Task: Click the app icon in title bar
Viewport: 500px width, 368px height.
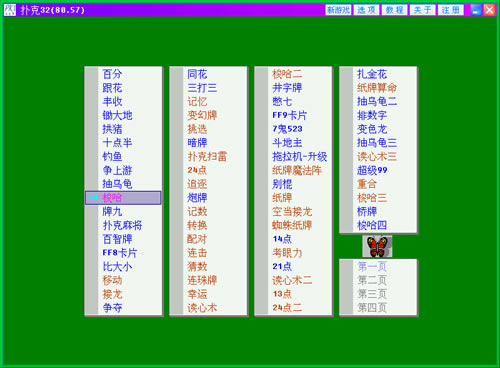Action: (10, 10)
